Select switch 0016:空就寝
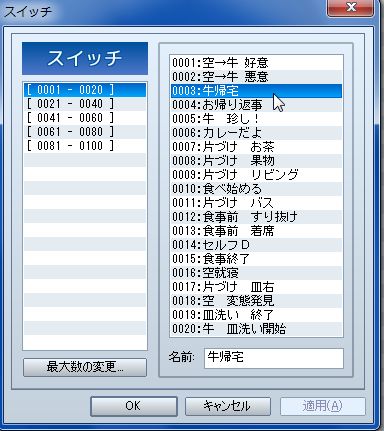The width and height of the screenshot is (384, 431). [256, 273]
